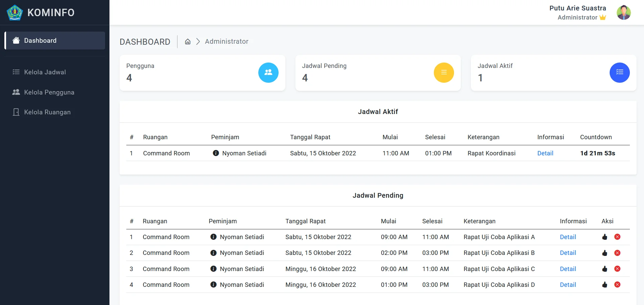
Task: Expand the breadcrumb chevron after home
Action: [198, 41]
